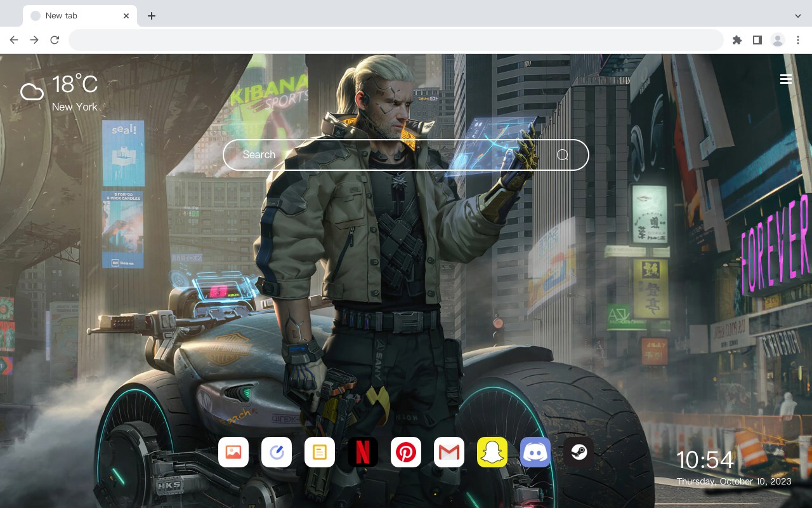Go back to the previous page
The image size is (812, 508).
tap(14, 40)
